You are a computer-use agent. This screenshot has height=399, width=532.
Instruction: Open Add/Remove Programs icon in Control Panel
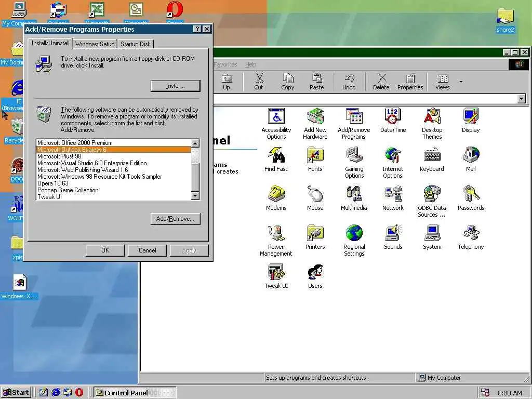(x=354, y=124)
